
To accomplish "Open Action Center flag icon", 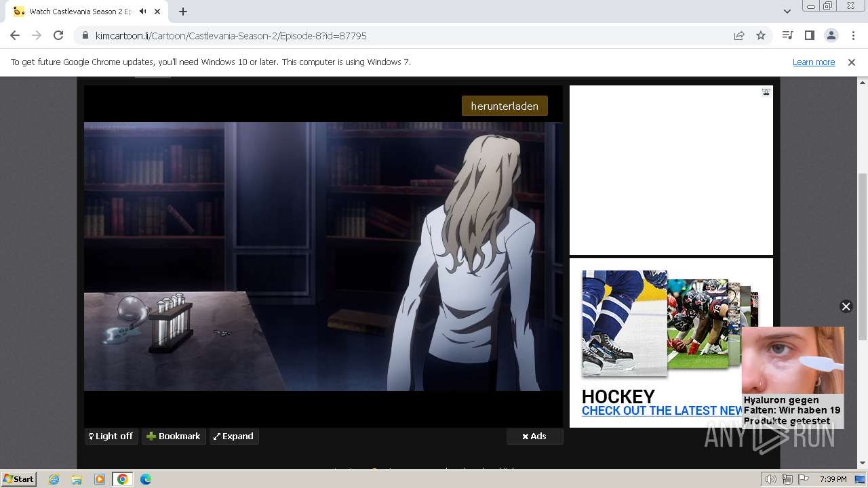I will 804,479.
